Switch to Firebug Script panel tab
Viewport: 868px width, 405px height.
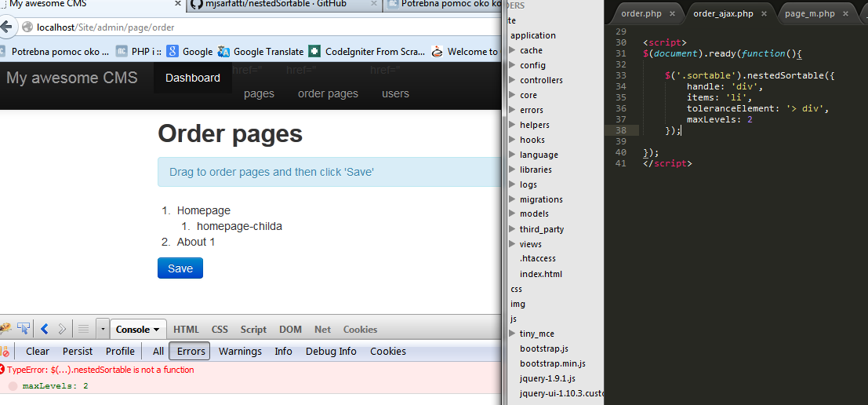pyautogui.click(x=253, y=329)
